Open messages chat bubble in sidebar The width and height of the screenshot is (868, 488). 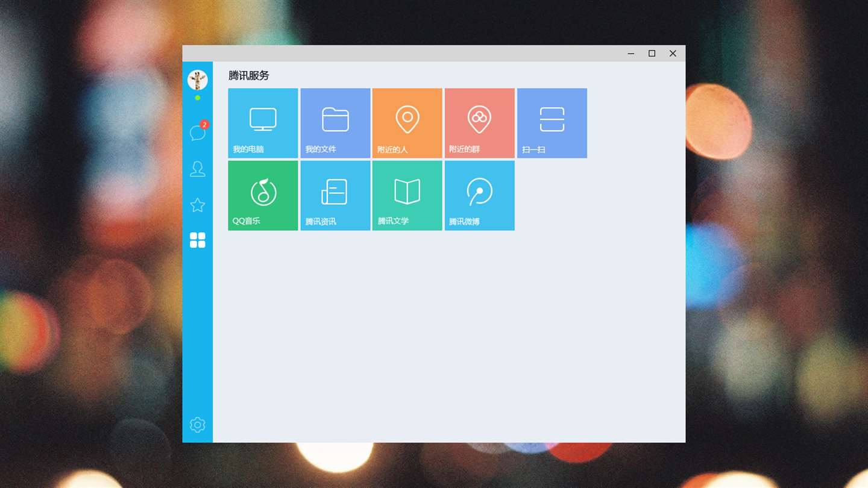tap(198, 133)
